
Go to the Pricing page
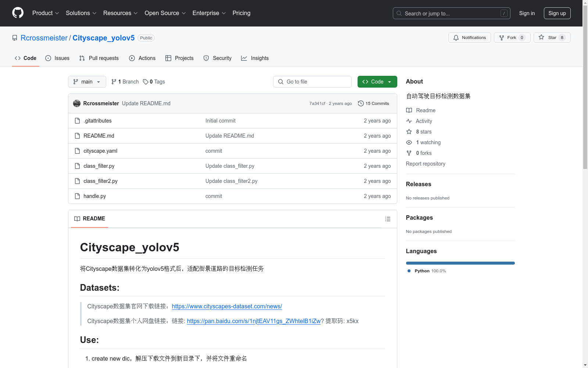coord(241,13)
